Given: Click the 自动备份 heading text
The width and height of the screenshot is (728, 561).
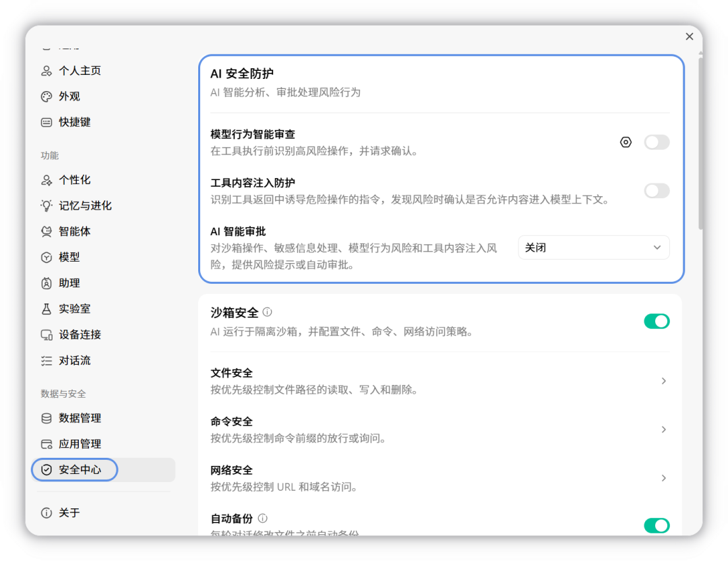Looking at the screenshot, I should (x=231, y=519).
